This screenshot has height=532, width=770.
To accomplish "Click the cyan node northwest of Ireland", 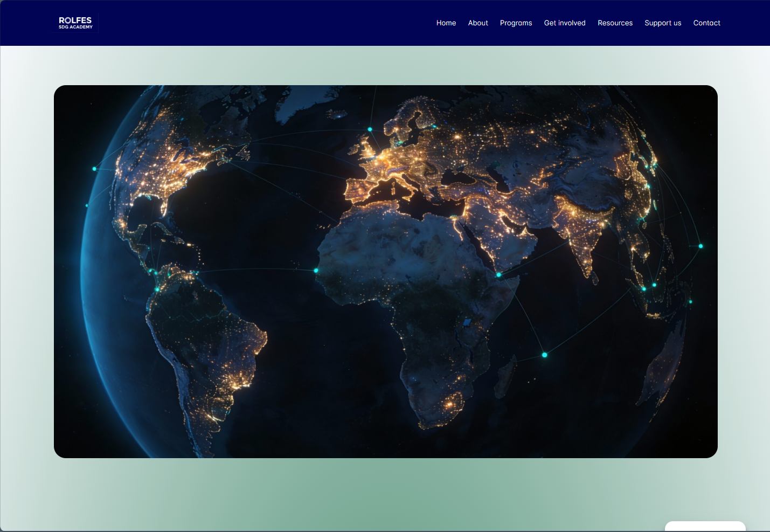I will 370,129.
